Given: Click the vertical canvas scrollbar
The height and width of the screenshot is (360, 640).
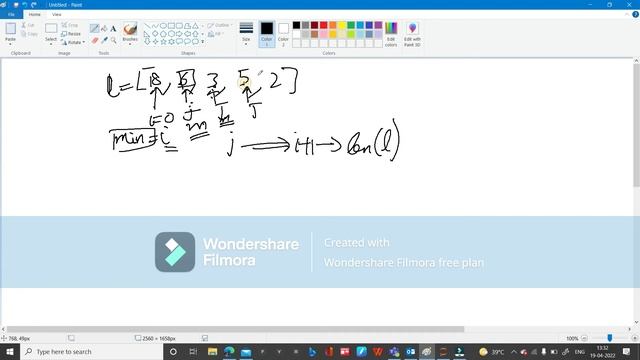Looking at the screenshot, I should [636, 124].
